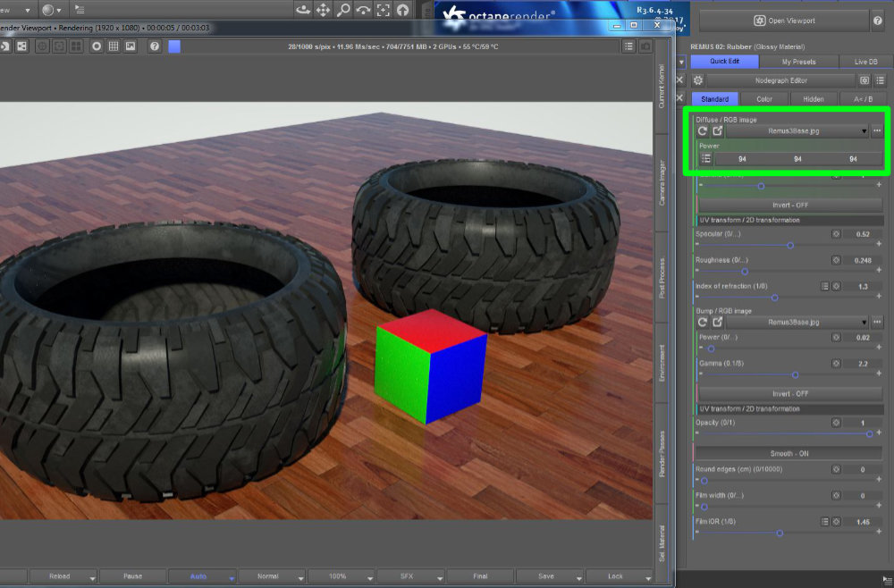The width and height of the screenshot is (894, 588).
Task: Click the four-quadrant layout icon in viewport toolbar
Action: [76, 46]
